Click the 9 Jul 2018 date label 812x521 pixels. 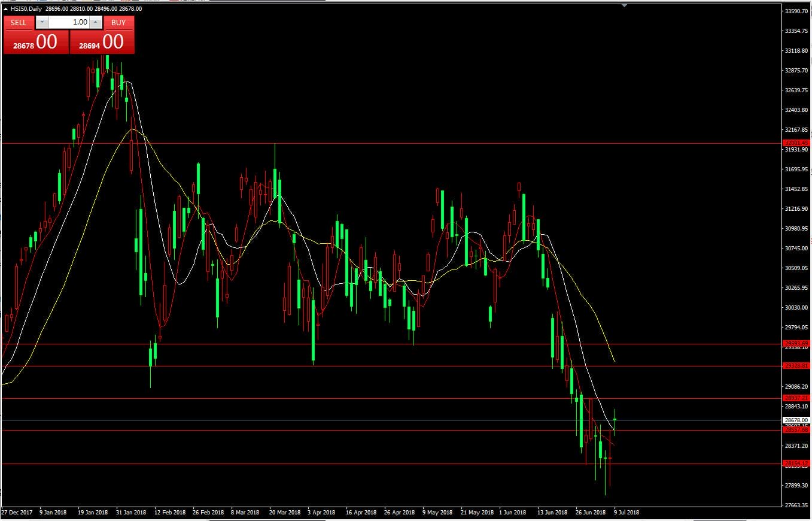pos(626,513)
